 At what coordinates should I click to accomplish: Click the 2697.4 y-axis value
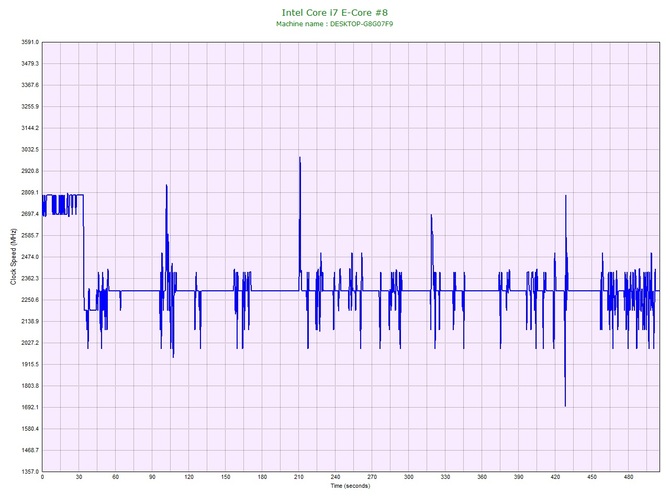pos(30,214)
